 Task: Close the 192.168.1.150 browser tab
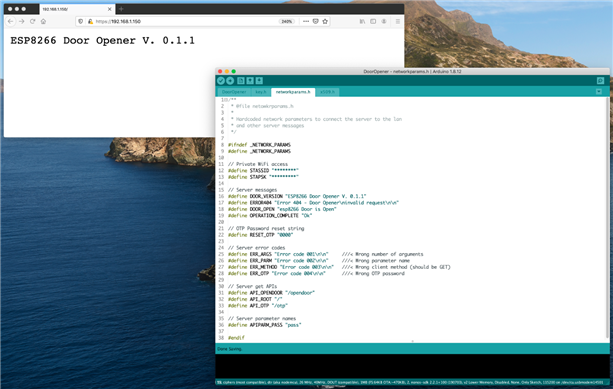[x=109, y=9]
